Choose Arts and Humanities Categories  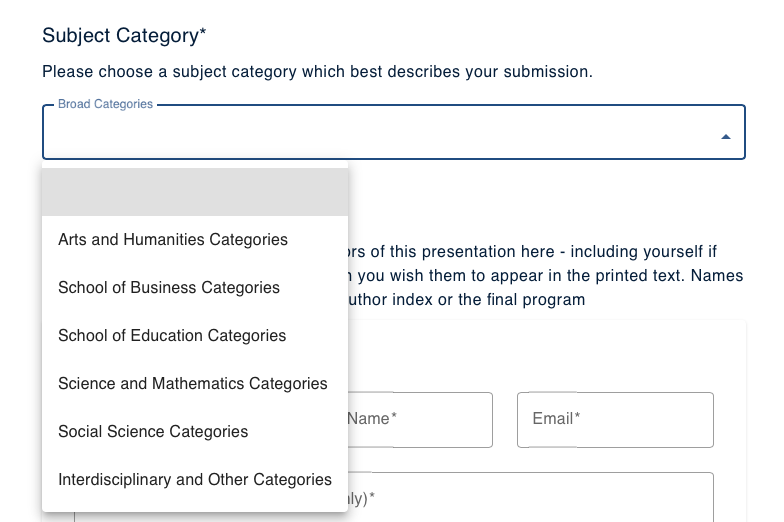pos(173,240)
